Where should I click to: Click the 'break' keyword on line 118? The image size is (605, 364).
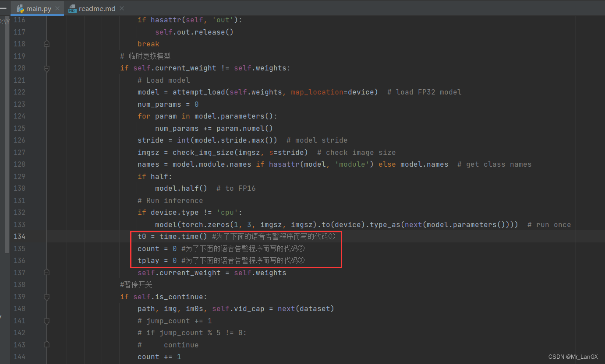coord(149,44)
